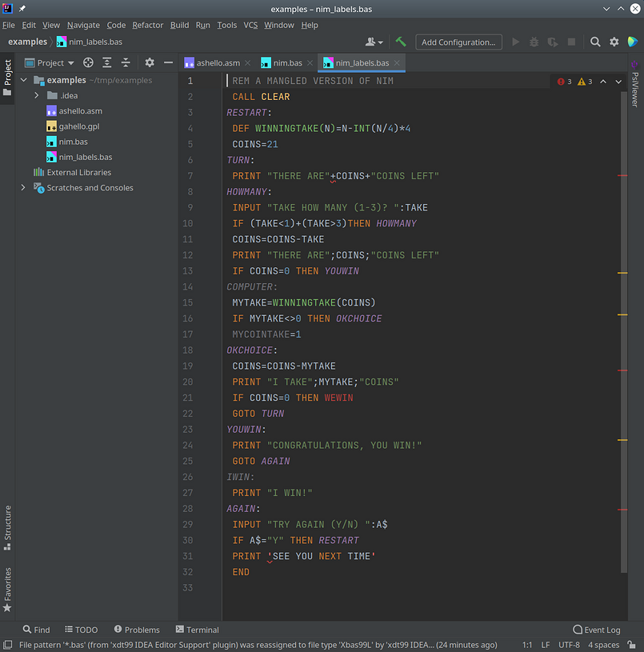This screenshot has width=644, height=652.
Task: Open IDE Settings via the toolbar gear icon
Action: [x=613, y=41]
